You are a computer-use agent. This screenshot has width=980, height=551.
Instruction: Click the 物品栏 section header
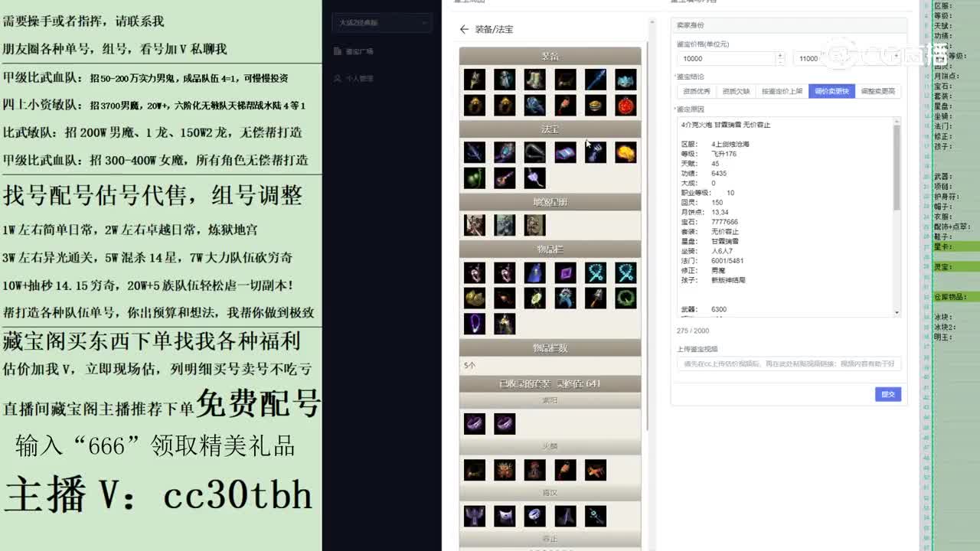pos(550,249)
